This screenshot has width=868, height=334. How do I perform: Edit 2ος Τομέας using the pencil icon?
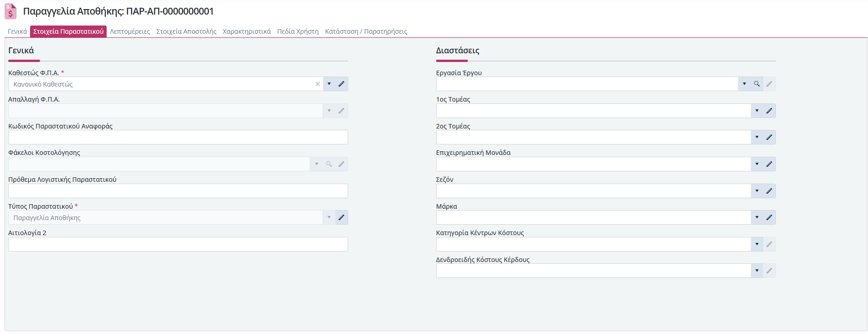769,137
